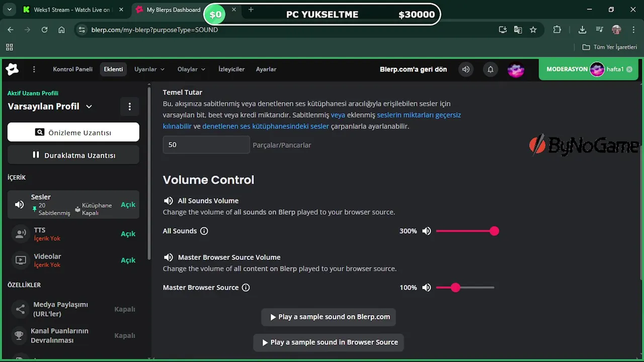This screenshot has width=644, height=362.
Task: Click the hafta1 profile avatar
Action: [x=597, y=69]
